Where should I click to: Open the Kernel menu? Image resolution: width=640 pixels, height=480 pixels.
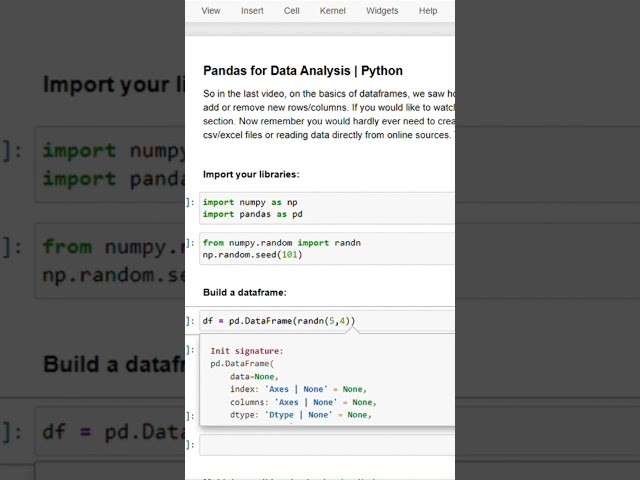coord(332,11)
